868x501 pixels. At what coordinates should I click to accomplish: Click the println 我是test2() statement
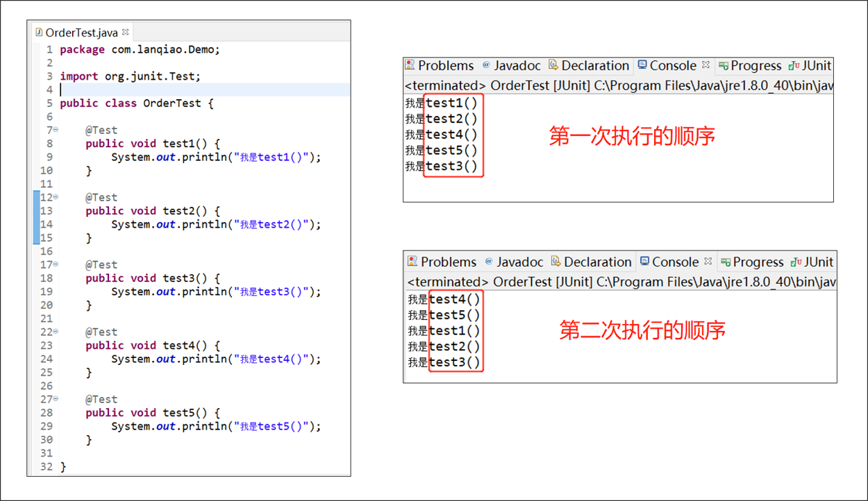216,224
